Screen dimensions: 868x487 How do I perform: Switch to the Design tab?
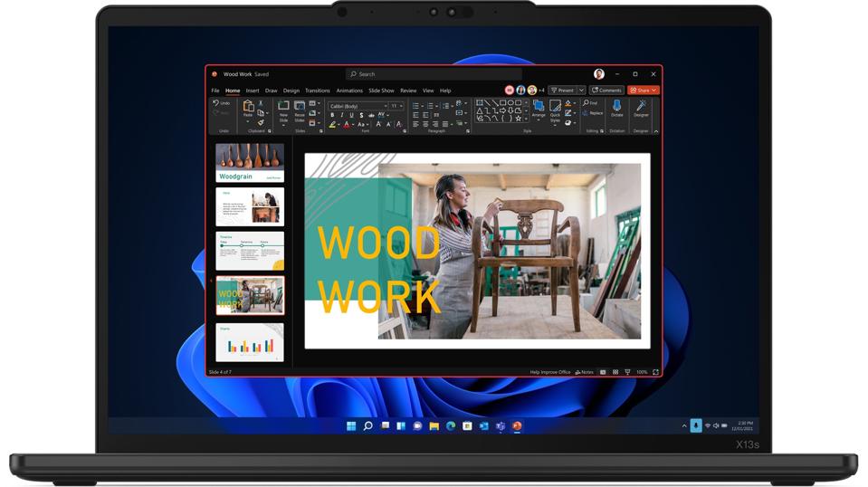tap(291, 91)
